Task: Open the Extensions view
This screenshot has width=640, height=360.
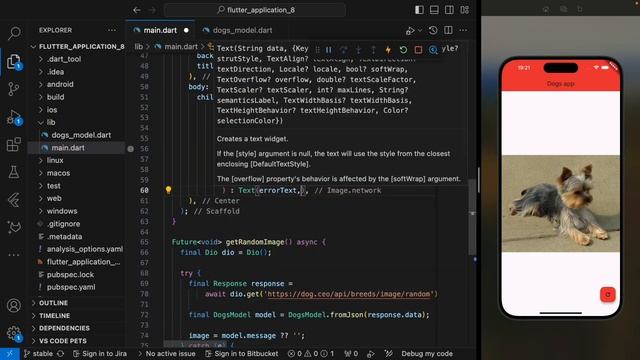Action: click(14, 144)
